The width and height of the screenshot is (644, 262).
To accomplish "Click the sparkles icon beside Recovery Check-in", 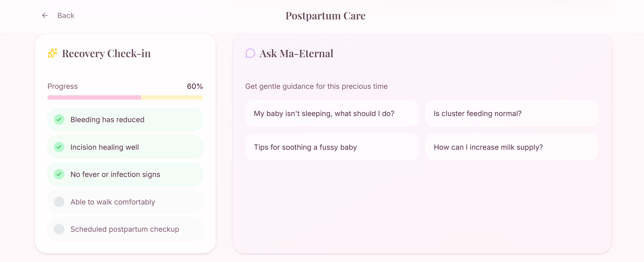I will pos(52,53).
